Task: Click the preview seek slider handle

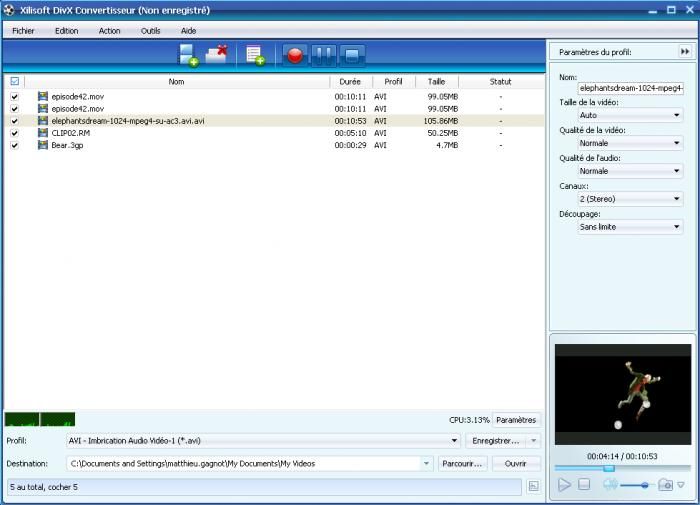Action: tap(609, 468)
